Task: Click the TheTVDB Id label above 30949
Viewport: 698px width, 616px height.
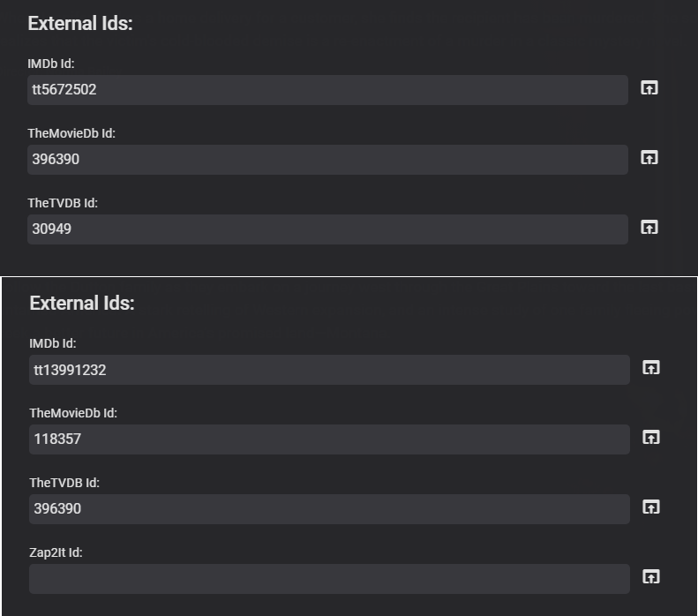Action: tap(63, 203)
